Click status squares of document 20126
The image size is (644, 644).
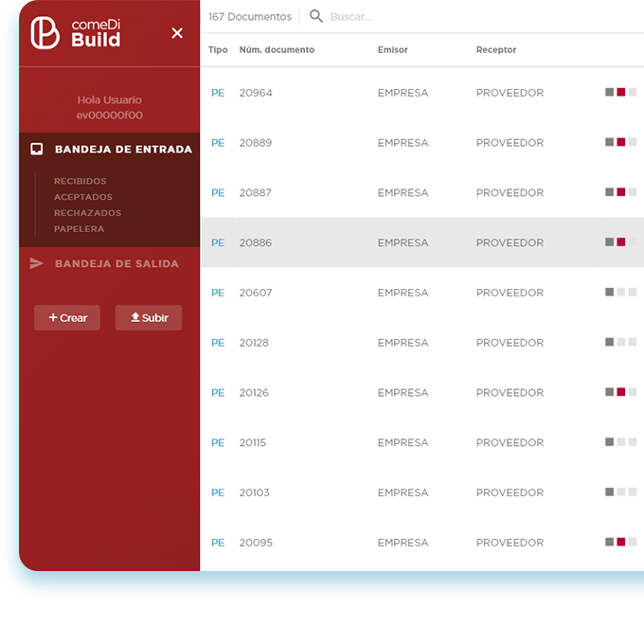620,392
